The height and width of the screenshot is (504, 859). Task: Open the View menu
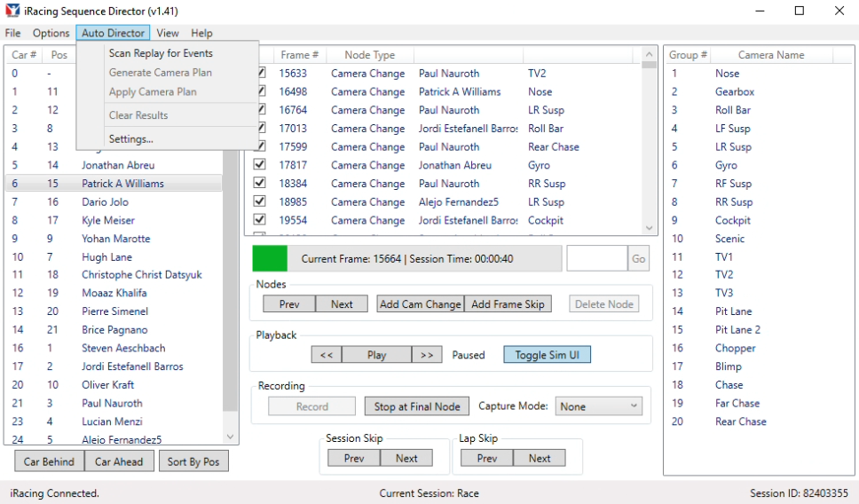167,33
